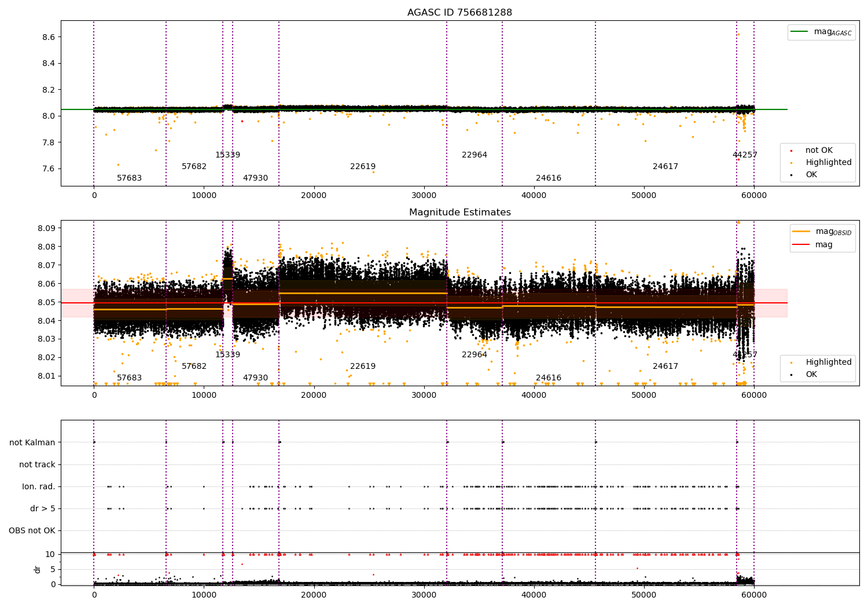The height and width of the screenshot is (608, 868).
Task: Click the 'Ion. rad.' axis label
Action: tap(39, 486)
